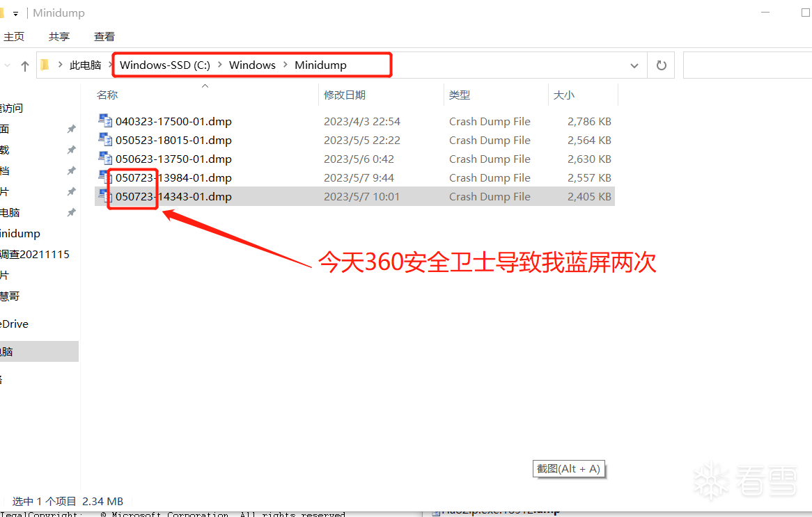Expand chevron before 此电脑 breadcrumb
This screenshot has width=812, height=517.
(61, 65)
